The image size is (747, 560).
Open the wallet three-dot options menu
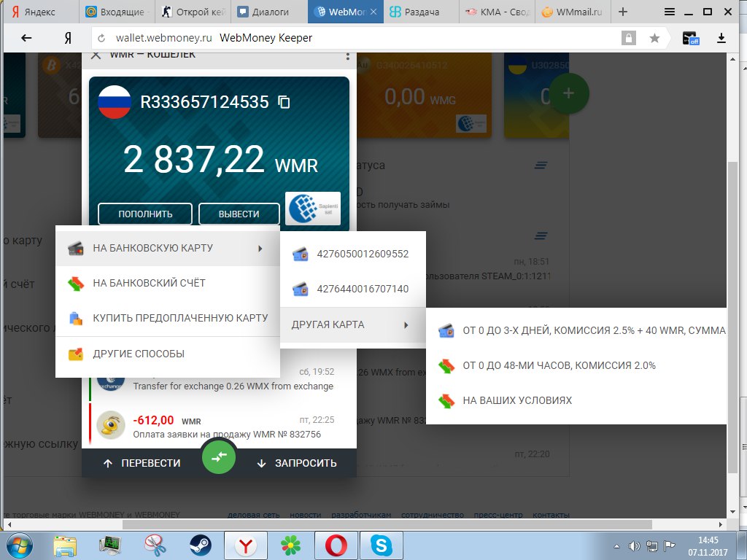tap(348, 56)
